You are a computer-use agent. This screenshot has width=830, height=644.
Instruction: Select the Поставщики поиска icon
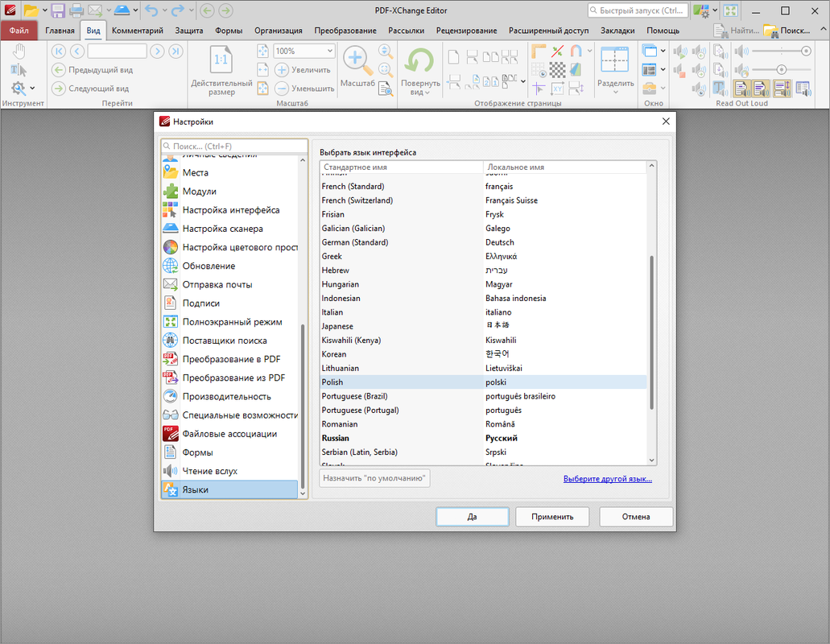[171, 341]
